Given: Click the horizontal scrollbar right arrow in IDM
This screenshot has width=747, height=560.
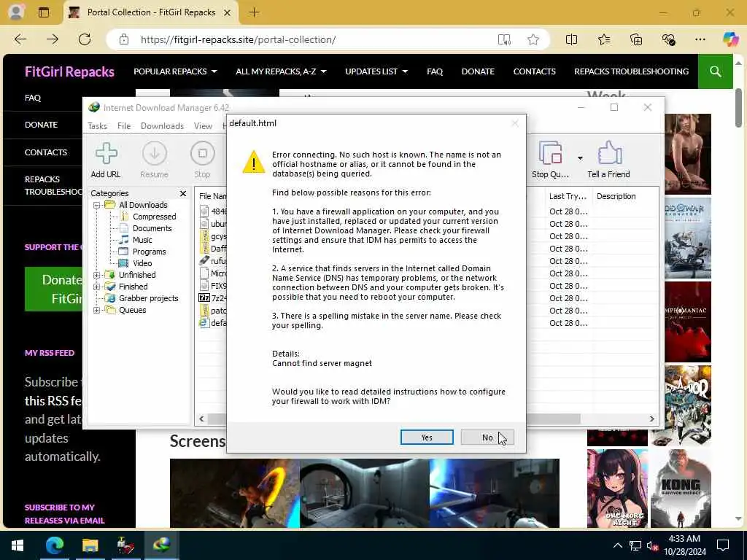Looking at the screenshot, I should (x=651, y=419).
